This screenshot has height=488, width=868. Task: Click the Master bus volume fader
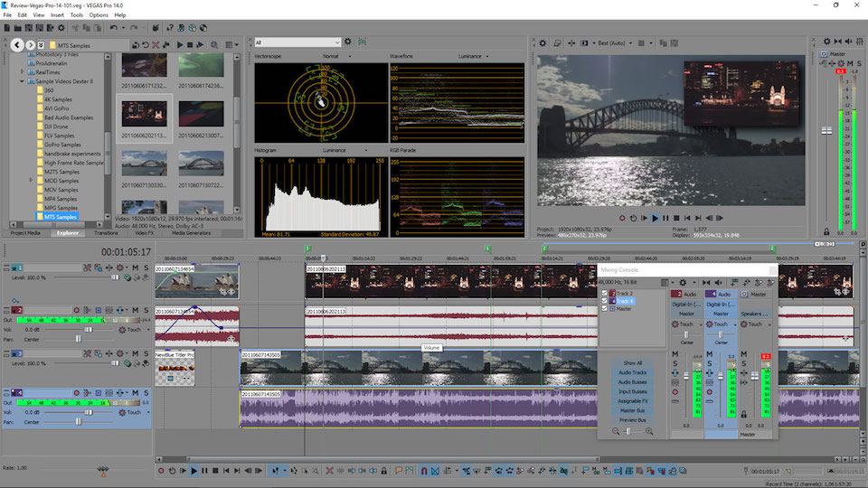click(826, 131)
